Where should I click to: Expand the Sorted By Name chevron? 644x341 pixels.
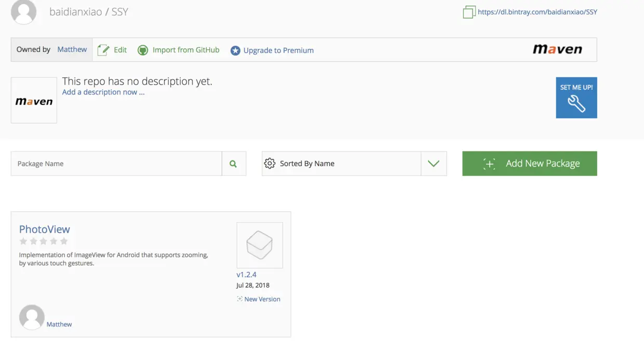(434, 163)
